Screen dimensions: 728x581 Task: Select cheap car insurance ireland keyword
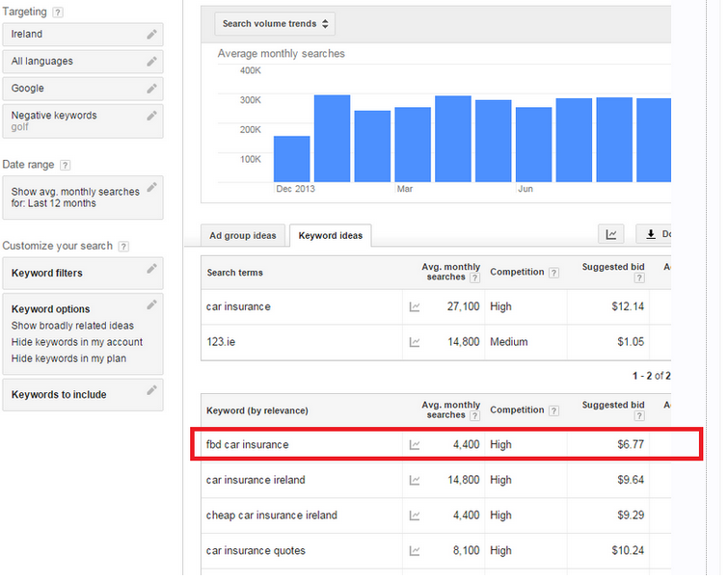(272, 515)
